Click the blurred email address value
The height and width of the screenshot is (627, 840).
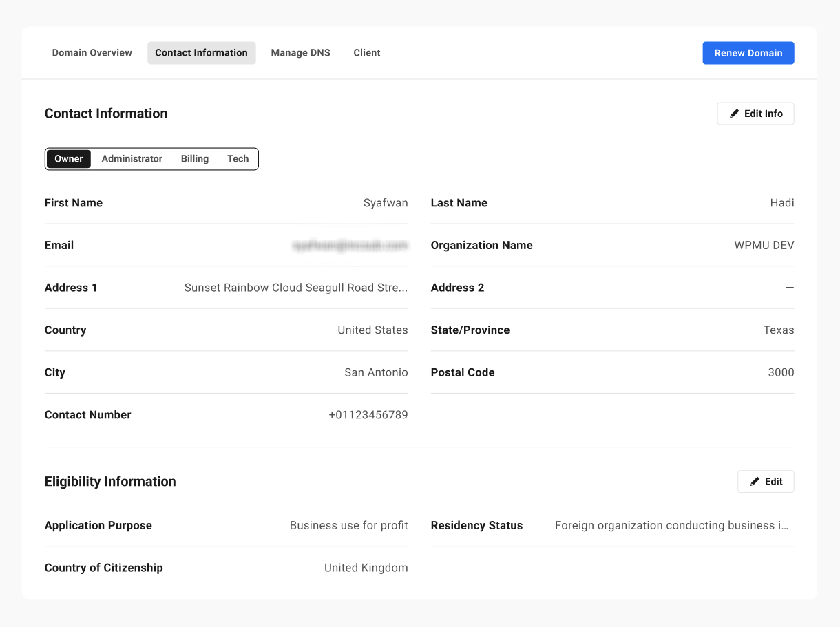(x=350, y=246)
